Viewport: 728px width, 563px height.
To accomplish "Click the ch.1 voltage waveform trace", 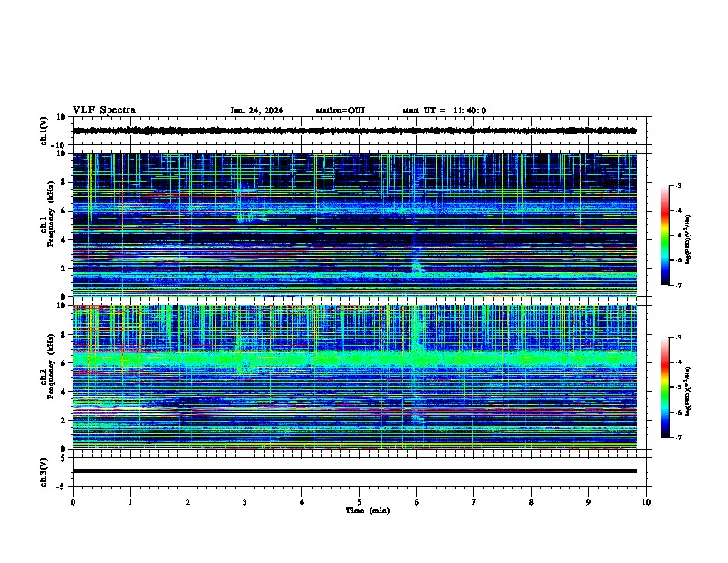I will click(x=354, y=131).
